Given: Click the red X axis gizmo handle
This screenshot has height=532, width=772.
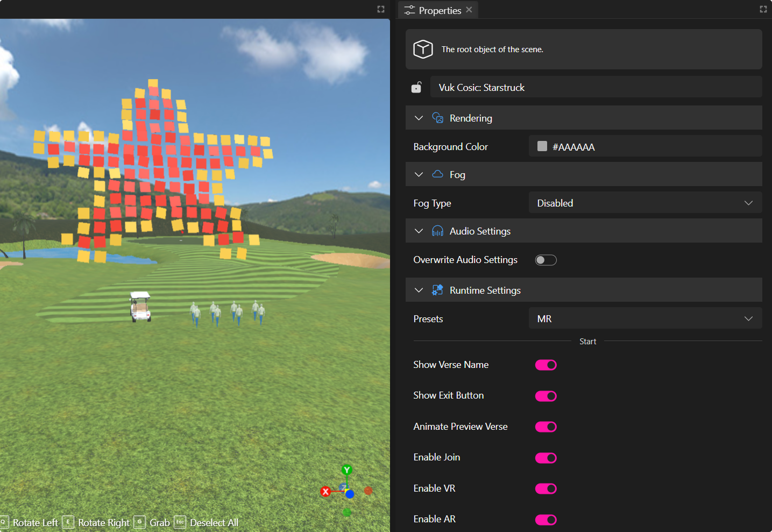Looking at the screenshot, I should (325, 492).
